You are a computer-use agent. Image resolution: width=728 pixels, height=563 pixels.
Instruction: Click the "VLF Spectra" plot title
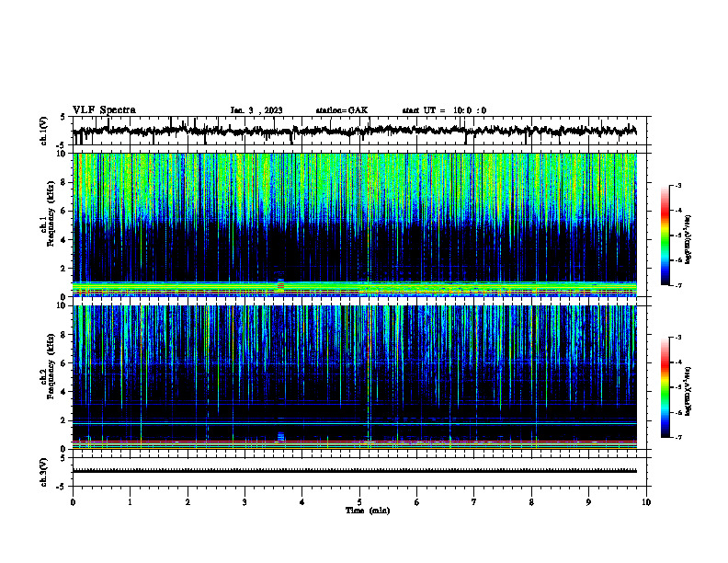pos(104,109)
